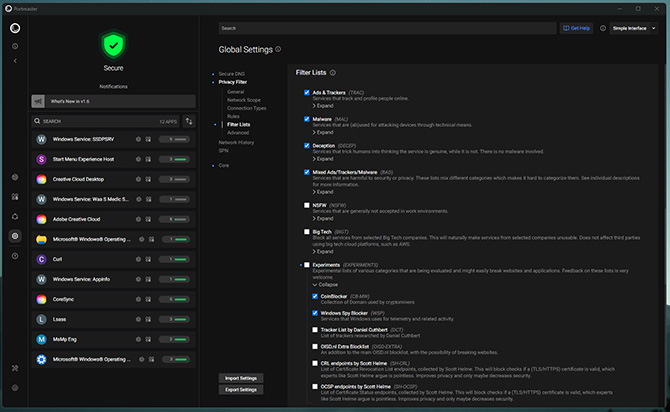Expand the Malware category
This screenshot has width=670, height=412.
[x=323, y=132]
